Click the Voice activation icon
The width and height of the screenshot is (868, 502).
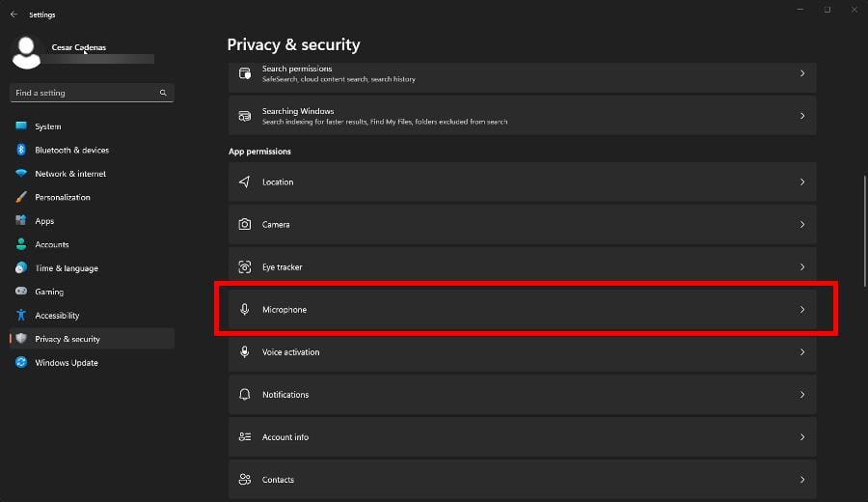tap(244, 351)
